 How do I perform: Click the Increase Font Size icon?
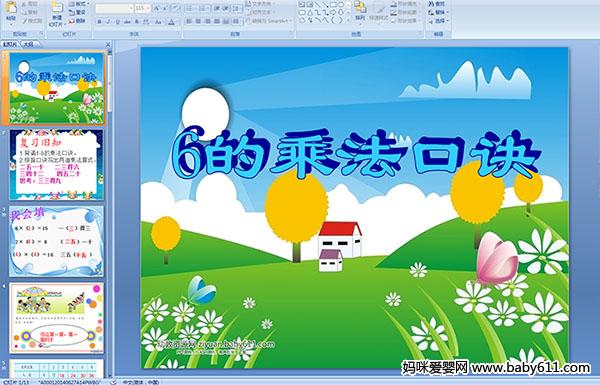point(156,8)
